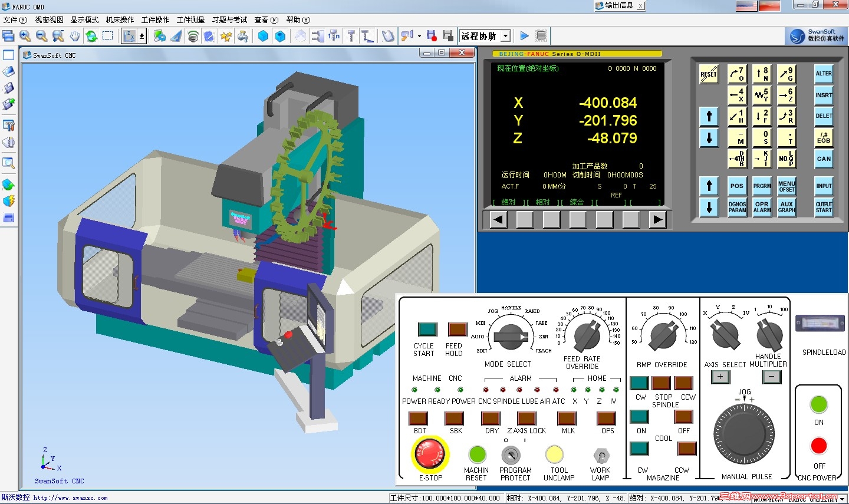Turn the PROGRAM PROTECT key switch
Screen dimensions: 849x504
point(511,455)
